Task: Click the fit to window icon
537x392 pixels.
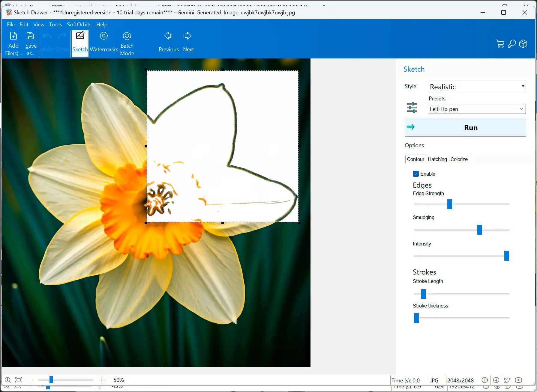Action: pos(19,380)
